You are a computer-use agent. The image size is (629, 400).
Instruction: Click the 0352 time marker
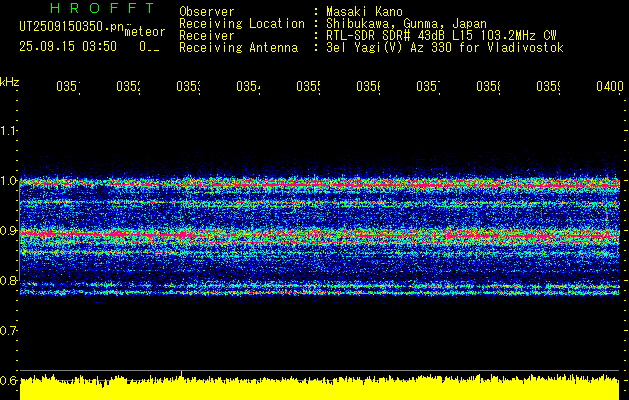pos(128,86)
